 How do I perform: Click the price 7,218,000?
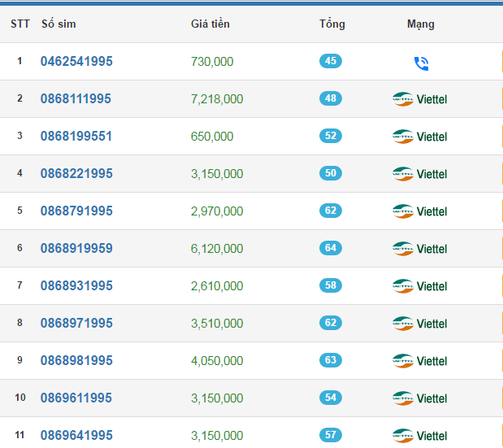tap(217, 99)
